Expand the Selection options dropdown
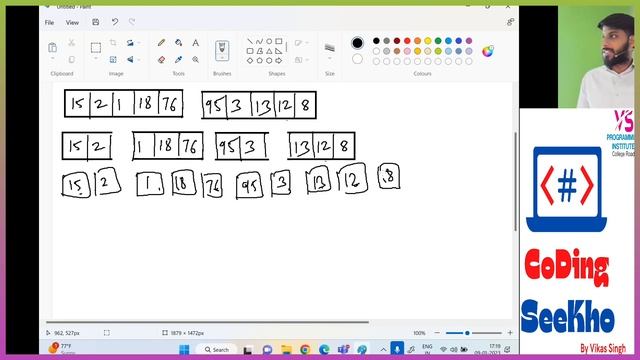Screen dimensions: 640x360 click(96, 59)
